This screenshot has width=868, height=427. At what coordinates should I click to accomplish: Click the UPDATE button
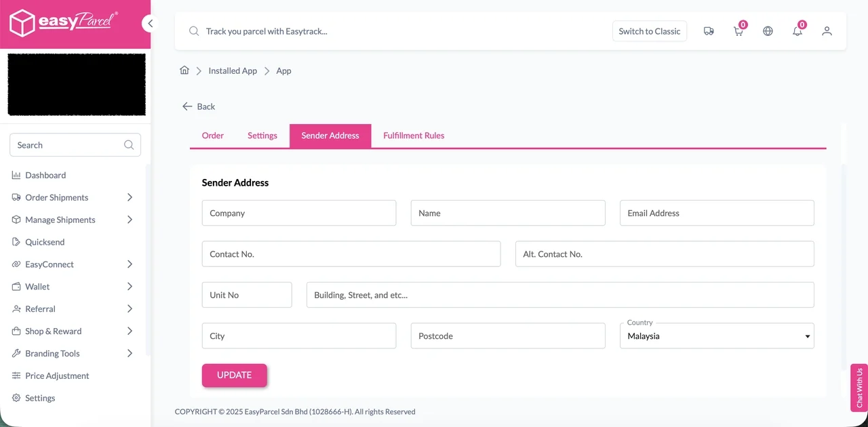[234, 375]
